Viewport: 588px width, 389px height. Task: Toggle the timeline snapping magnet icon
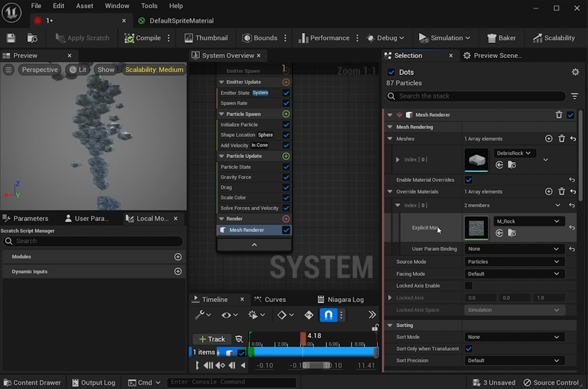pos(328,315)
